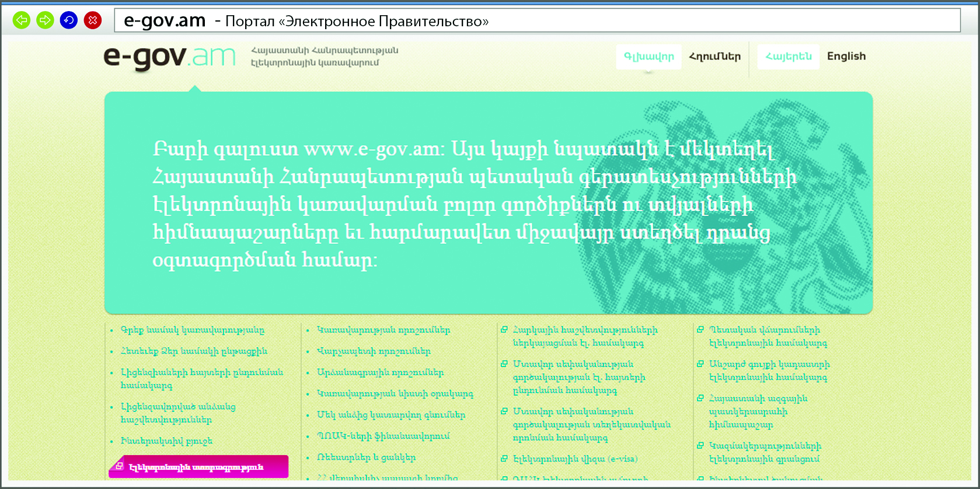This screenshot has width=980, height=489.
Task: Click external-link icon beside Հարկային հաշվետվությունների
Action: [504, 330]
